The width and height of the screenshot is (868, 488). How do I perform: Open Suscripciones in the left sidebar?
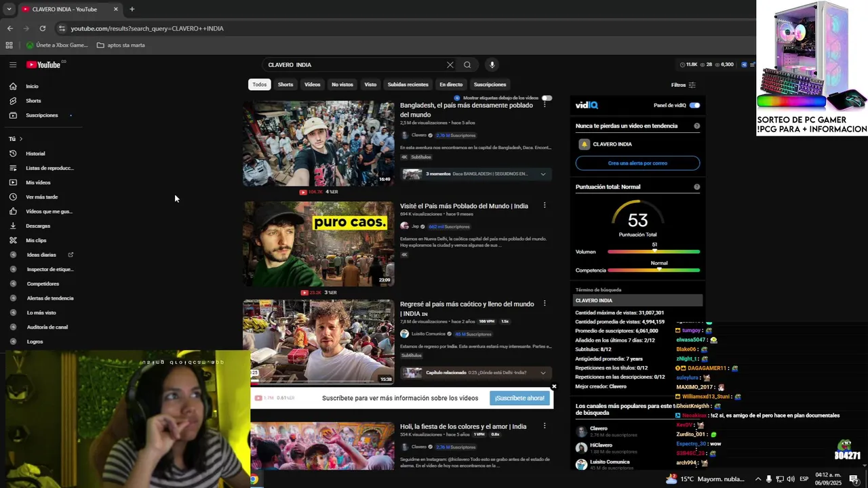pyautogui.click(x=41, y=115)
